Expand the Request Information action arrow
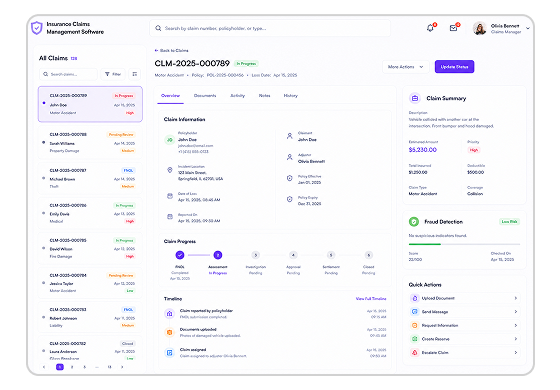The image size is (560, 390). pyautogui.click(x=516, y=325)
